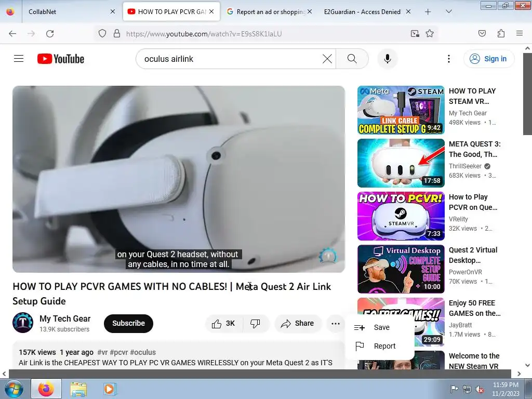This screenshot has width=532, height=399.
Task: Click the main video player
Action: [179, 179]
